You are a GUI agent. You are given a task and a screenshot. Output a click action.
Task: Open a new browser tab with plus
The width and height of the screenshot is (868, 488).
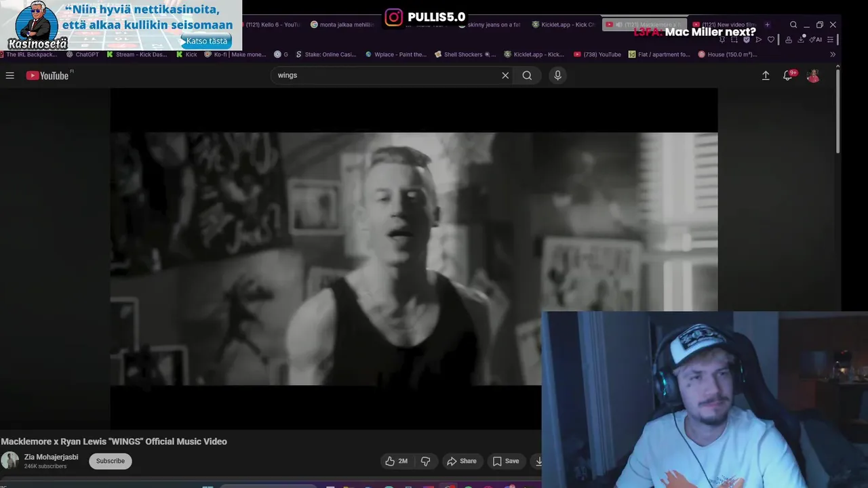pyautogui.click(x=768, y=24)
